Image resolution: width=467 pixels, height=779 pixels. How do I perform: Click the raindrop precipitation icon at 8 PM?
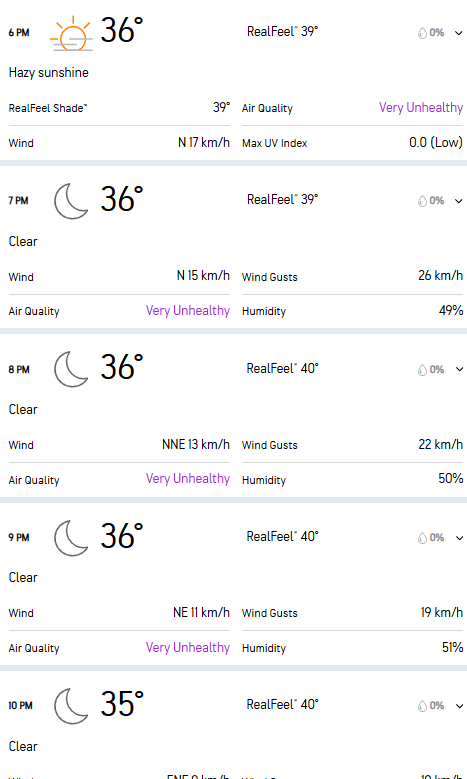pyautogui.click(x=422, y=370)
